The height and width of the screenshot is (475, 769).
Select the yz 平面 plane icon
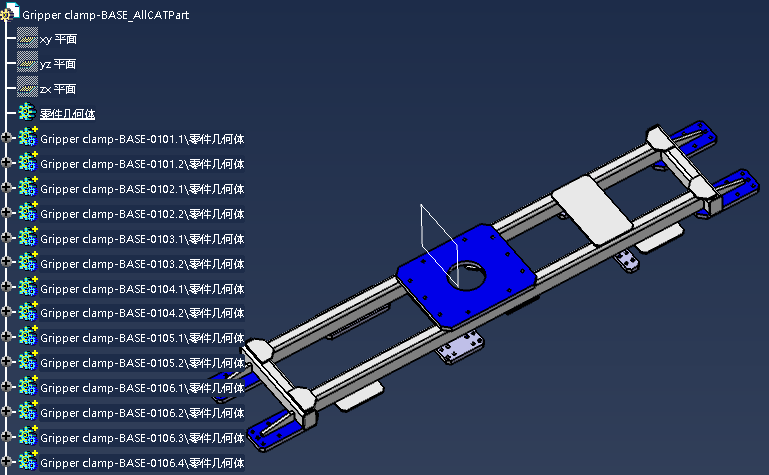pyautogui.click(x=27, y=64)
